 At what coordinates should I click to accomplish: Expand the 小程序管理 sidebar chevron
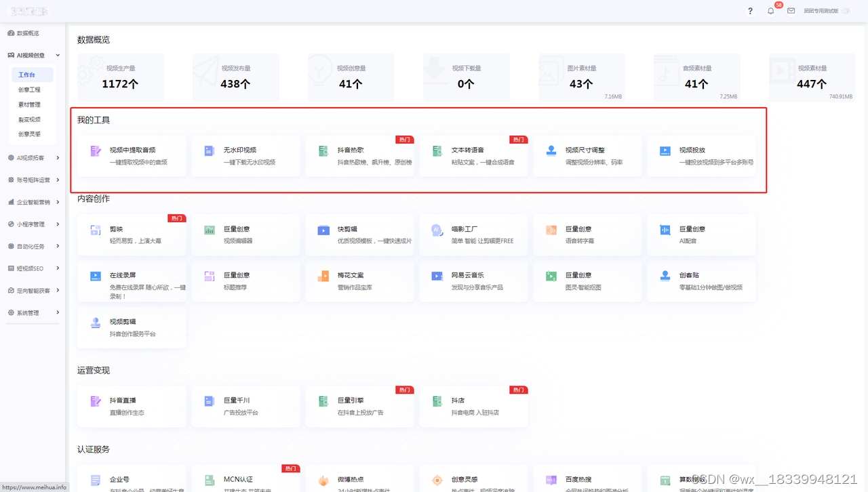[58, 224]
